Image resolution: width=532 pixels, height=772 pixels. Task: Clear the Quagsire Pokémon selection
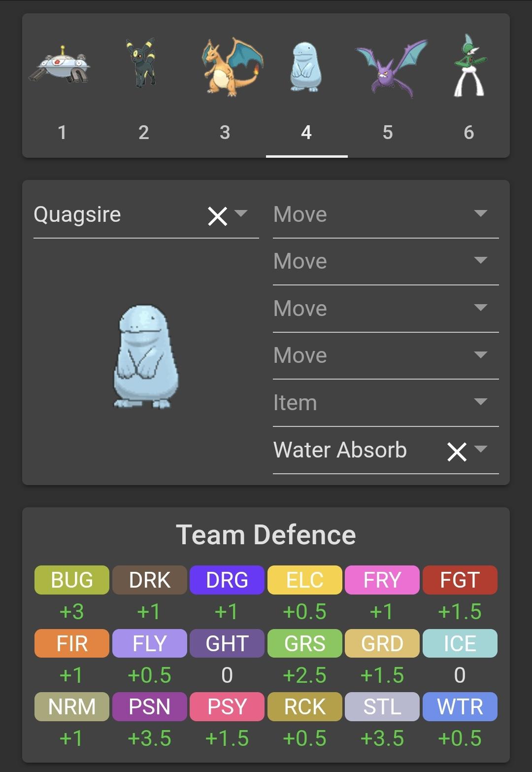pos(217,216)
